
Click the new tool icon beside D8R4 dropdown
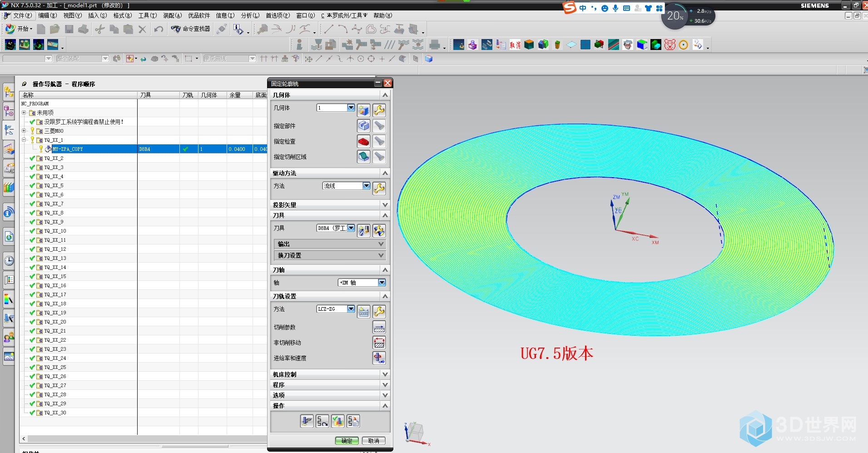coord(364,230)
